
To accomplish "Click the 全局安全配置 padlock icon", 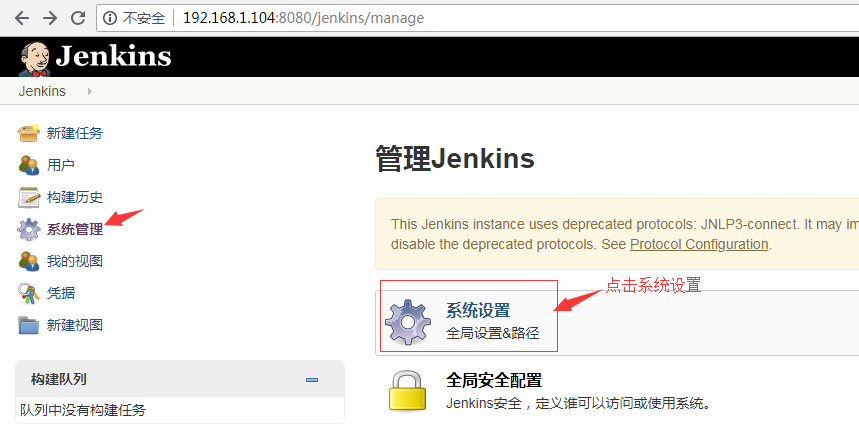I will coord(408,391).
